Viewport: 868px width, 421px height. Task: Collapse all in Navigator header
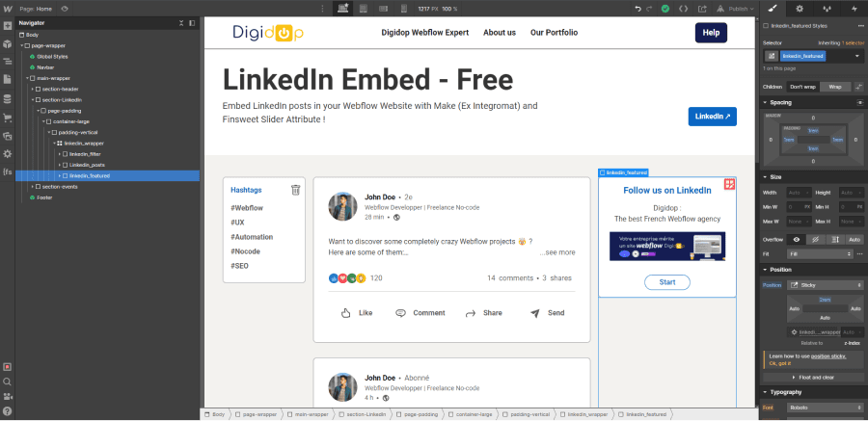click(181, 23)
